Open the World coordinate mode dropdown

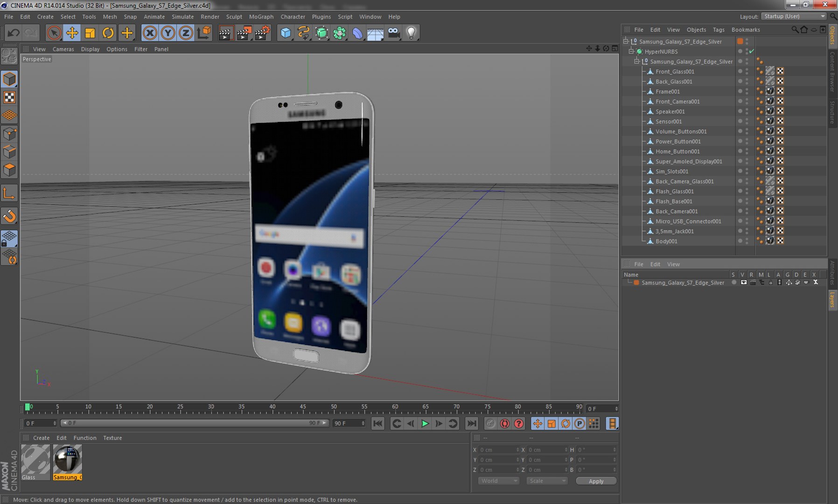498,481
